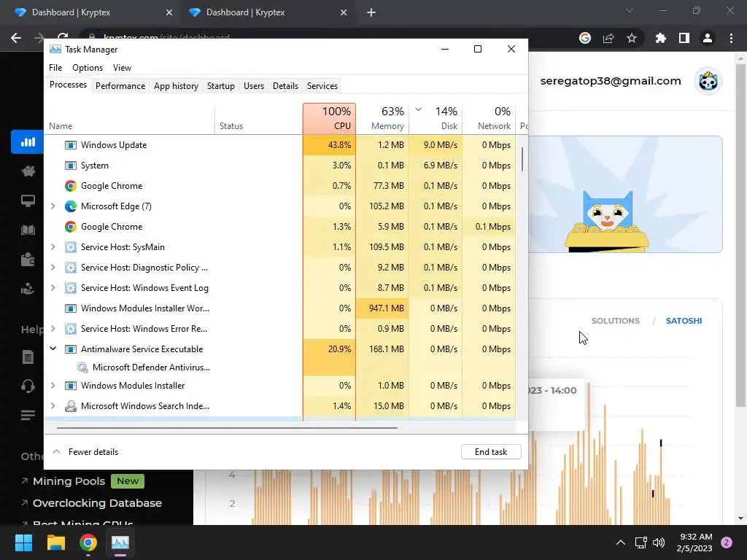Expand Service Host: Windows Event Log
The image size is (747, 560).
(53, 288)
